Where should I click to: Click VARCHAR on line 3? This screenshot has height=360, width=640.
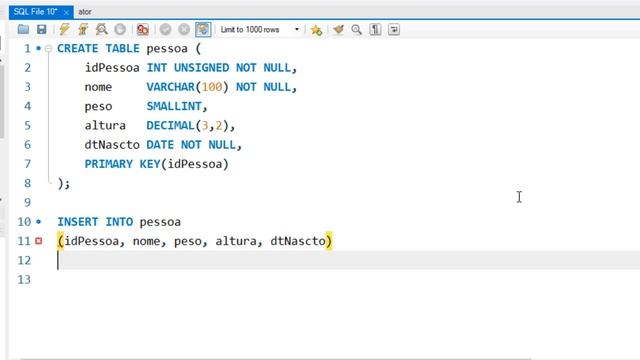(x=170, y=87)
